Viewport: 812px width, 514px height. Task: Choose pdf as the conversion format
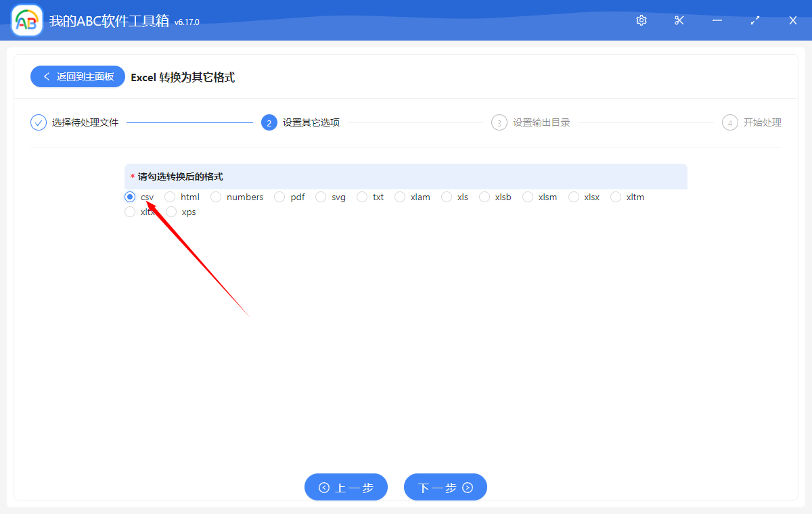(279, 197)
